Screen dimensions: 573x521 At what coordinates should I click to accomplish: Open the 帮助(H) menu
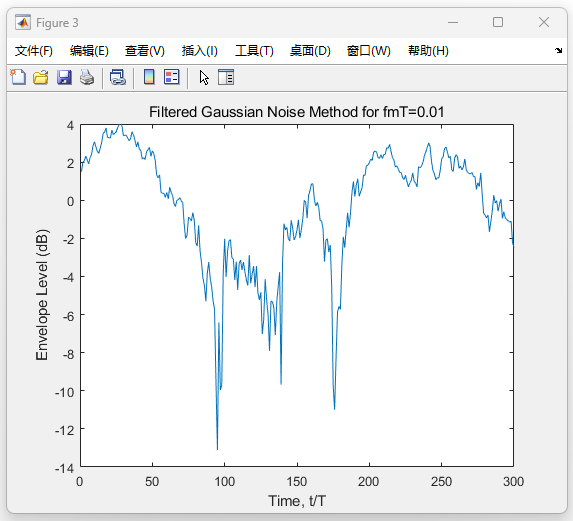(428, 51)
